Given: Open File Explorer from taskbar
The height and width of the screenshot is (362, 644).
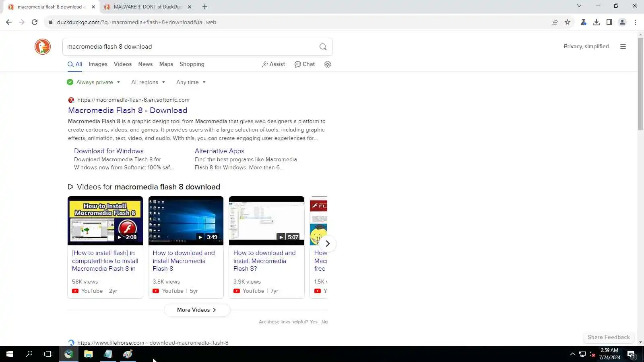Looking at the screenshot, I should tap(88, 354).
